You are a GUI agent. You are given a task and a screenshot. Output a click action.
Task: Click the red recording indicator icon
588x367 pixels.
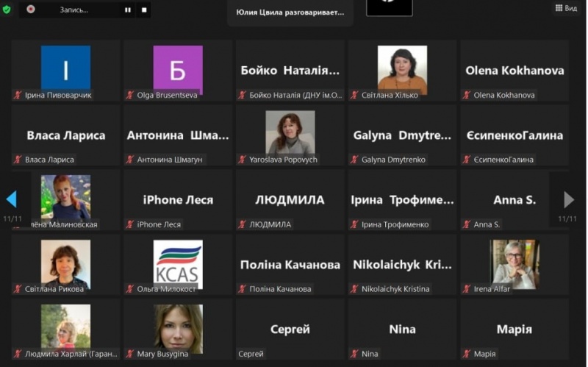[31, 9]
